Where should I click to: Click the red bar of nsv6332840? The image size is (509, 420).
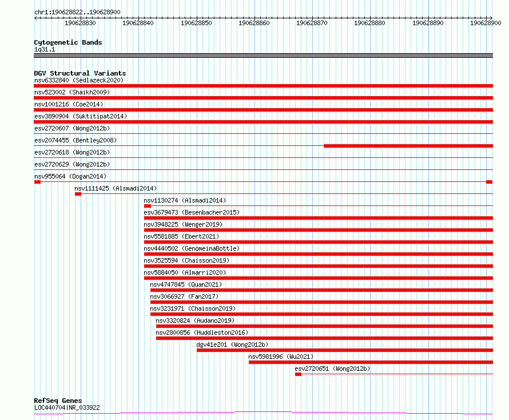(263, 86)
